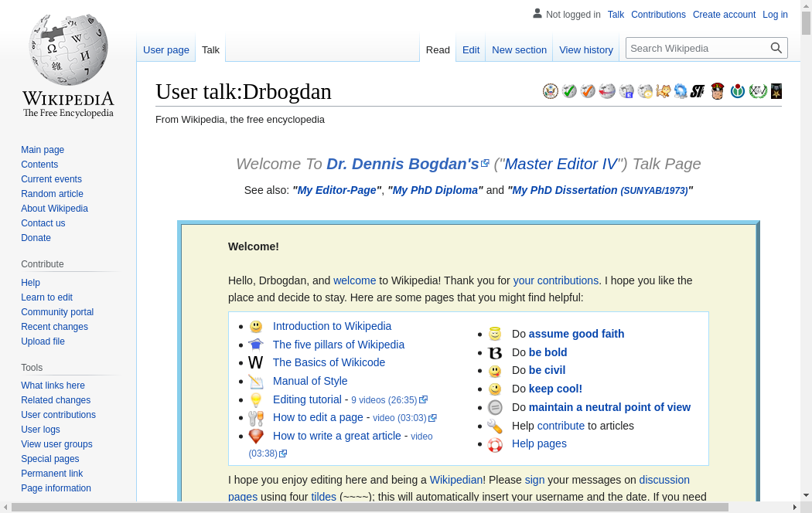Click the orange cat icon in top icons
The image size is (812, 513).
(x=664, y=91)
